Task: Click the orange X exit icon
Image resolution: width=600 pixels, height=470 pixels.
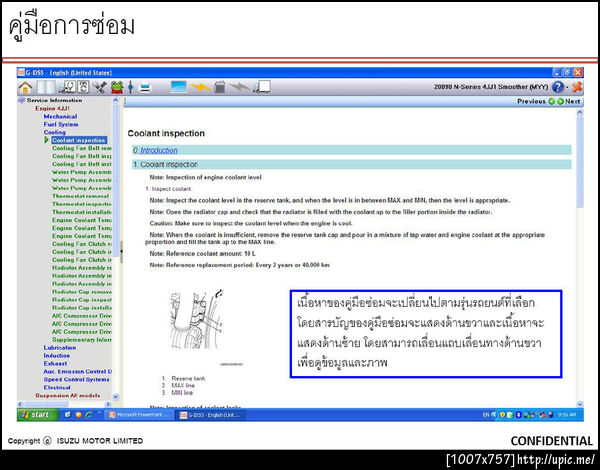Action: tap(577, 88)
